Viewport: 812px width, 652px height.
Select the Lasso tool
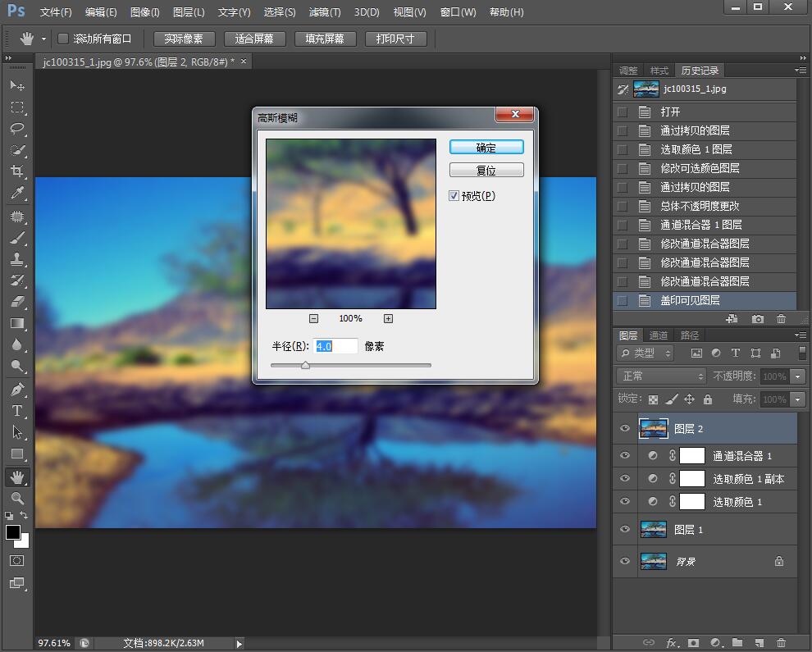pyautogui.click(x=17, y=129)
